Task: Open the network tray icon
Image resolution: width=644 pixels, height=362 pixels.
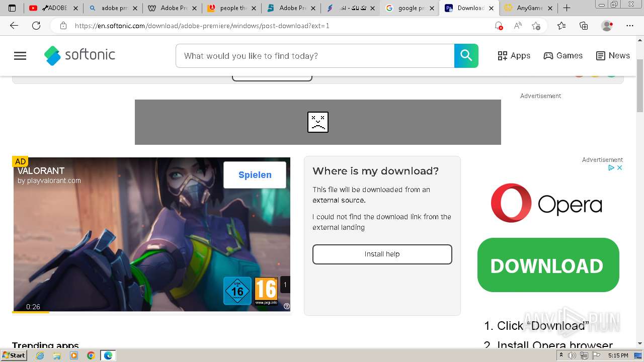Action: point(584,355)
